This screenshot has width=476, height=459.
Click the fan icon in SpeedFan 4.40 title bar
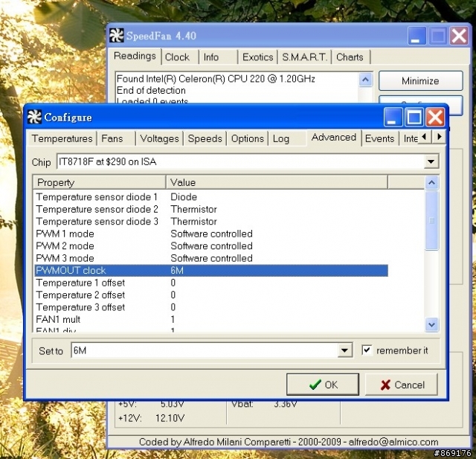coord(117,36)
